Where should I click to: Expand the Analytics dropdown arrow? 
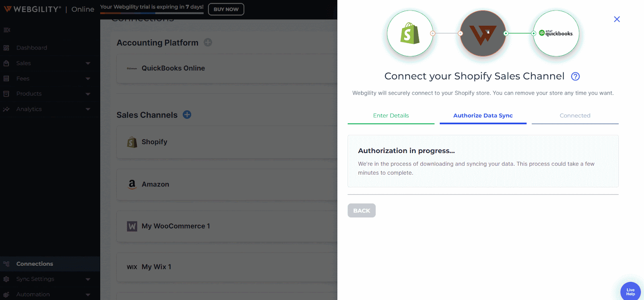coord(88,109)
